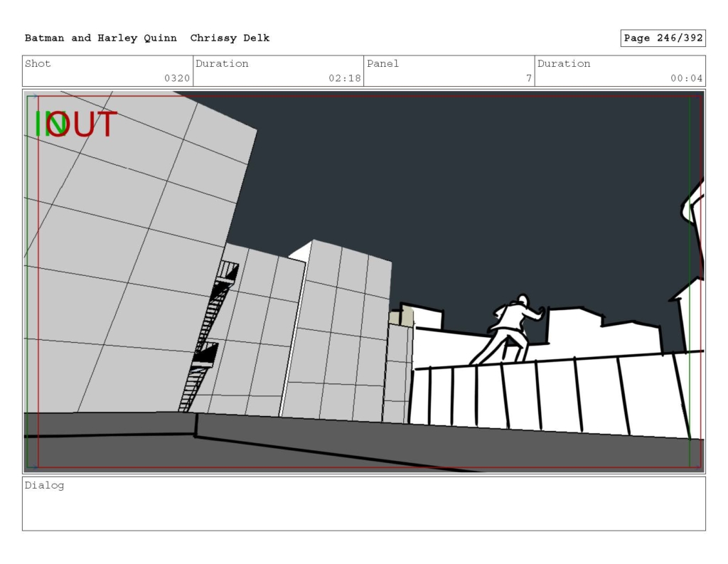Click the shot duration value '02:18'
The width and height of the screenshot is (728, 564).
345,78
